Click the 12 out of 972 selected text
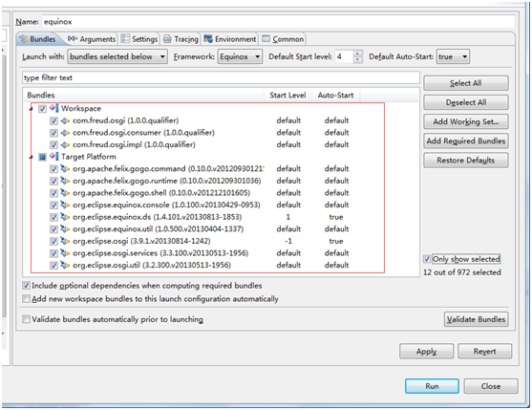The height and width of the screenshot is (410, 532). (x=462, y=272)
